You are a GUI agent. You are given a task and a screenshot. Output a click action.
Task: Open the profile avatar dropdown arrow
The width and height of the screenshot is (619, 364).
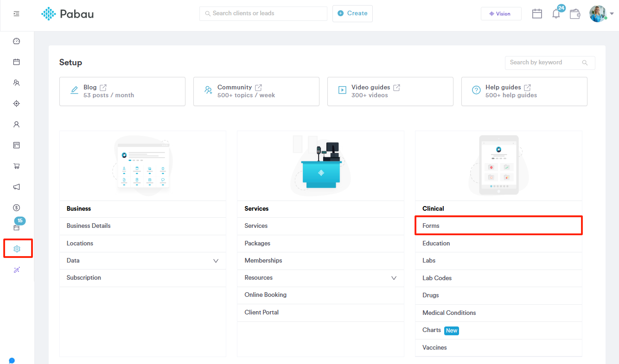click(612, 13)
